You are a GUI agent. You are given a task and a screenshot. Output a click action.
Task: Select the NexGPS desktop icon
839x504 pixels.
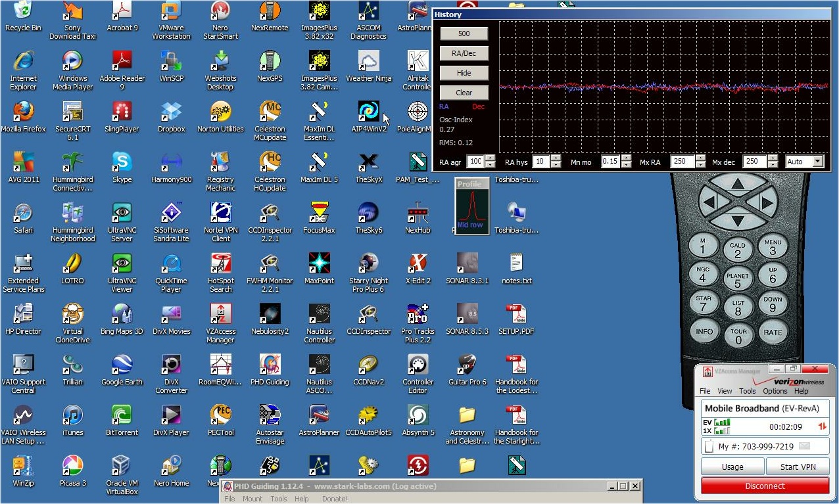pyautogui.click(x=270, y=66)
